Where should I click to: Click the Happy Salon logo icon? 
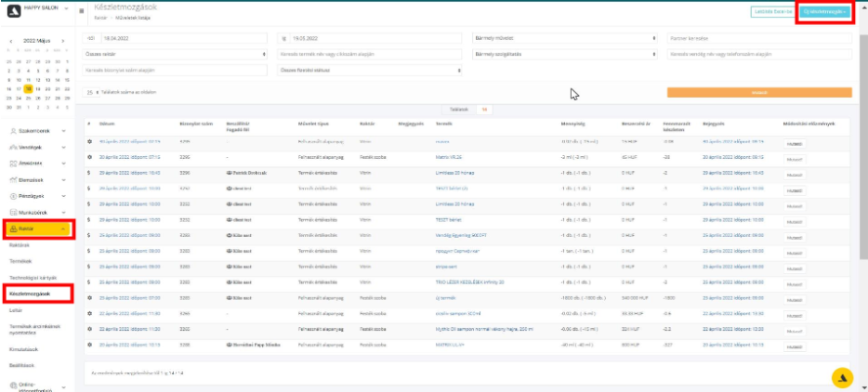click(x=14, y=10)
